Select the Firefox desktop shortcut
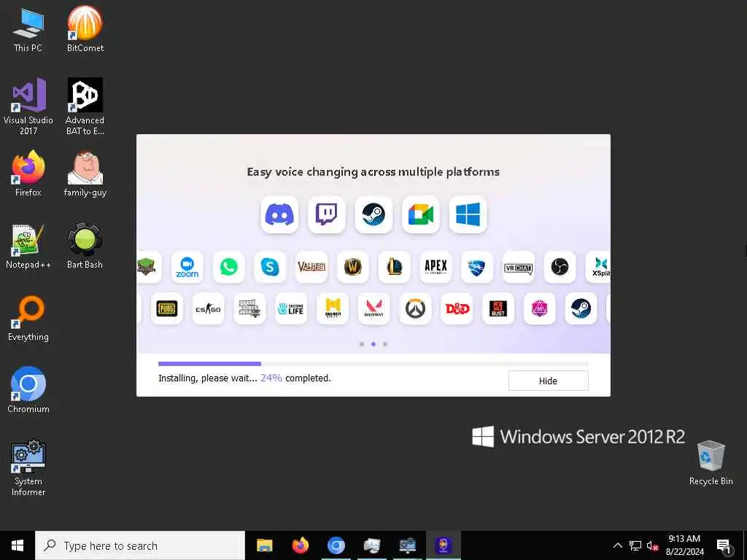Screen dimensions: 747x560 click(28, 174)
